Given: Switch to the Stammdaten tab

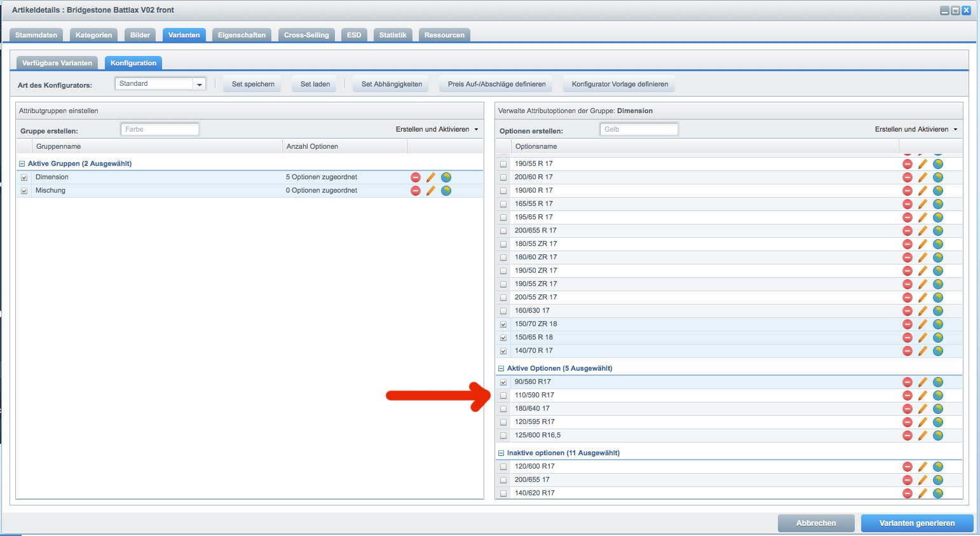Looking at the screenshot, I should [36, 35].
